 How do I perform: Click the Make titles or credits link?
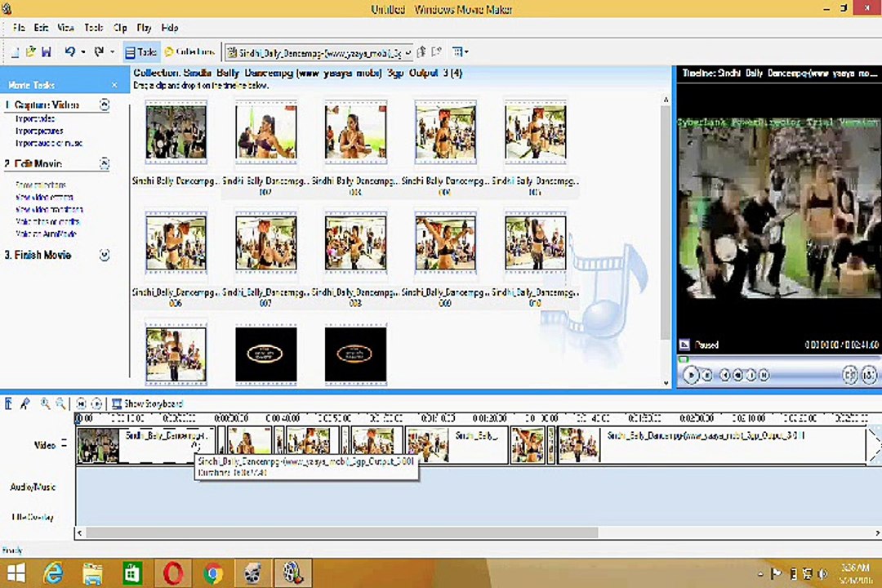pos(48,221)
